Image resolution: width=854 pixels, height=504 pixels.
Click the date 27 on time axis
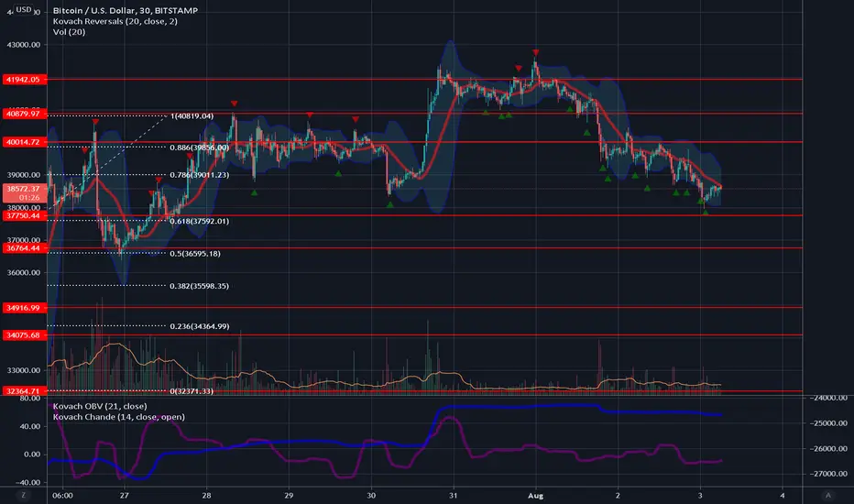point(125,495)
